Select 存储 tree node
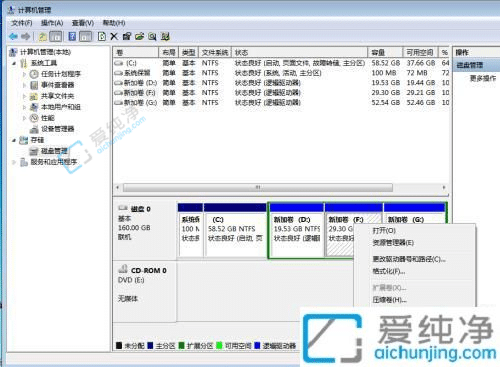Screen dimensions: 500x367 coord(37,140)
